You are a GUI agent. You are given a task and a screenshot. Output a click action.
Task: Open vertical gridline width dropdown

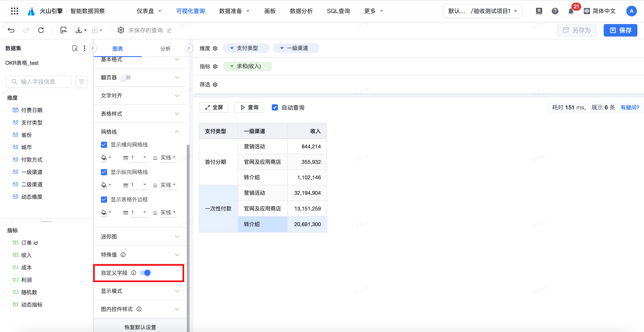tap(139, 185)
